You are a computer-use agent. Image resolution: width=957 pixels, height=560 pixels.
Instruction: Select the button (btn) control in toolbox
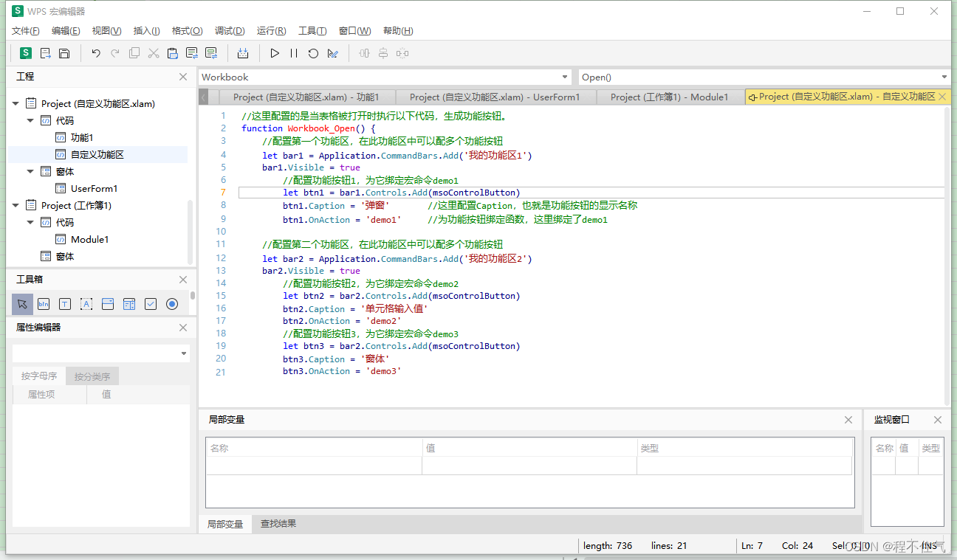(44, 303)
